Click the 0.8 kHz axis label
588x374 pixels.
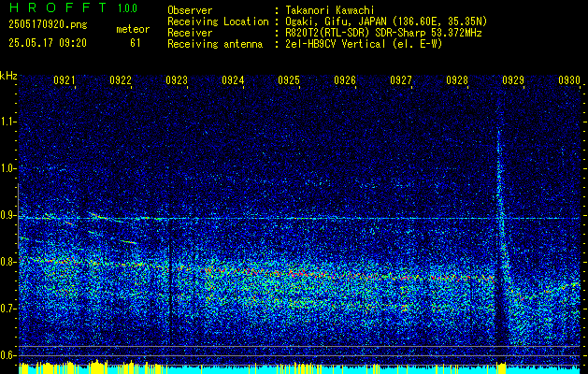click(x=8, y=262)
